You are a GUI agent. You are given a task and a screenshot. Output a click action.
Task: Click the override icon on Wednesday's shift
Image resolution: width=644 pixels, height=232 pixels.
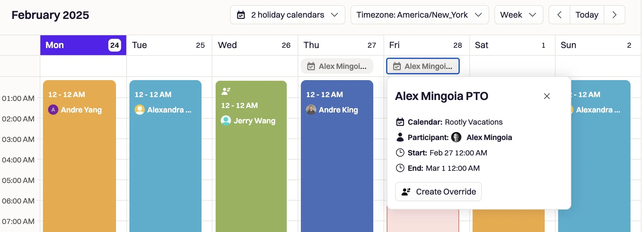(226, 91)
